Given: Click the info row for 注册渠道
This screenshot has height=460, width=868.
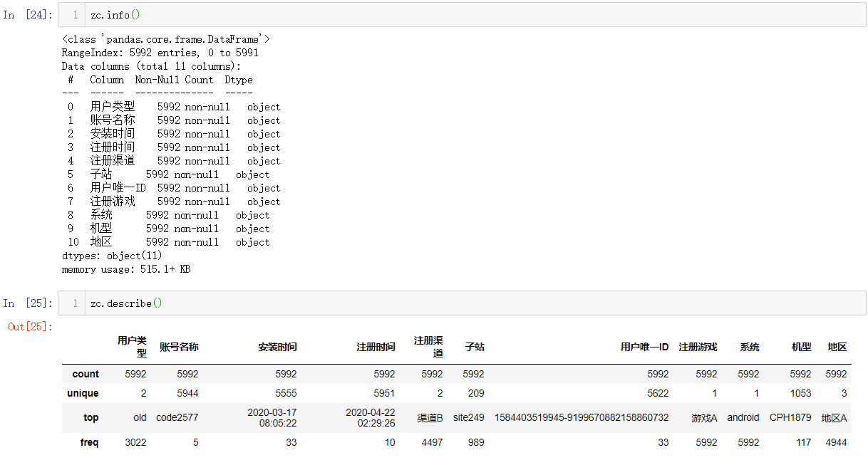Looking at the screenshot, I should click(174, 161).
